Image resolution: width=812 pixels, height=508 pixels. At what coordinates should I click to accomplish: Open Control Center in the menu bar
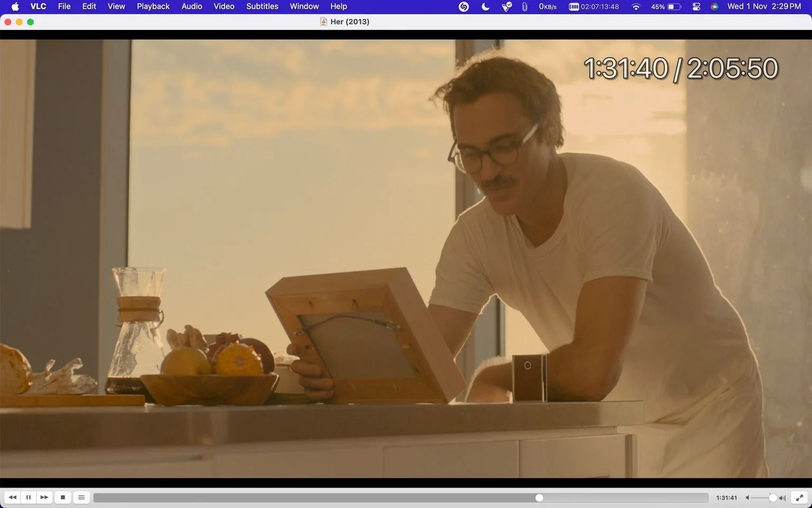[696, 6]
